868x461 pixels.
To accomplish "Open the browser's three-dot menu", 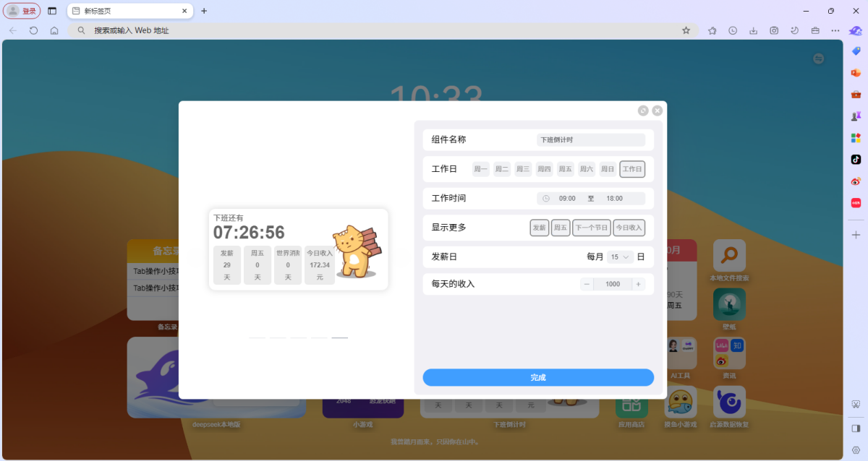I will [835, 30].
